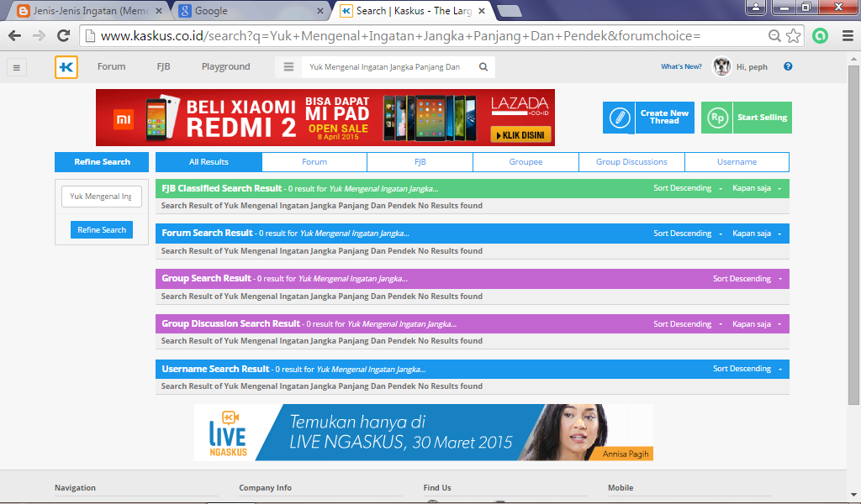Reload the page with the refresh icon
The height and width of the screenshot is (504, 861).
[x=64, y=36]
